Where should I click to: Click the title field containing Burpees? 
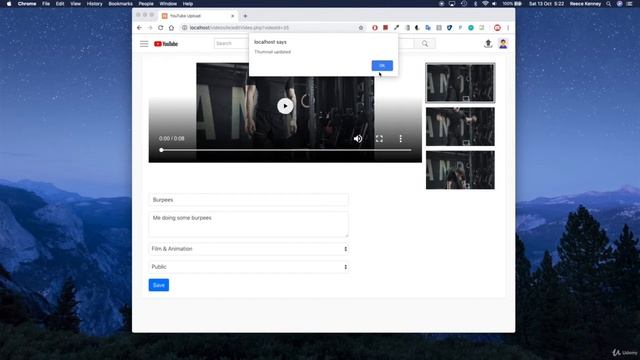click(249, 200)
